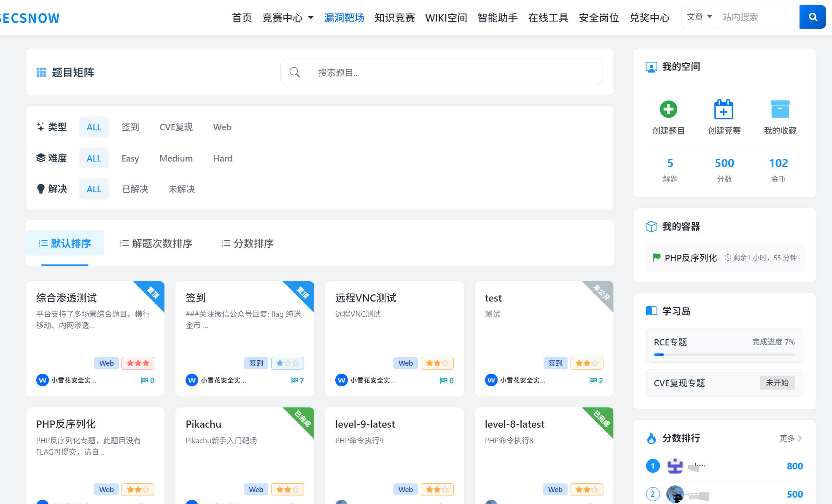Click the green flag icon beside PHP反序列化 container
Viewport: 832px width, 504px height.
tap(656, 258)
